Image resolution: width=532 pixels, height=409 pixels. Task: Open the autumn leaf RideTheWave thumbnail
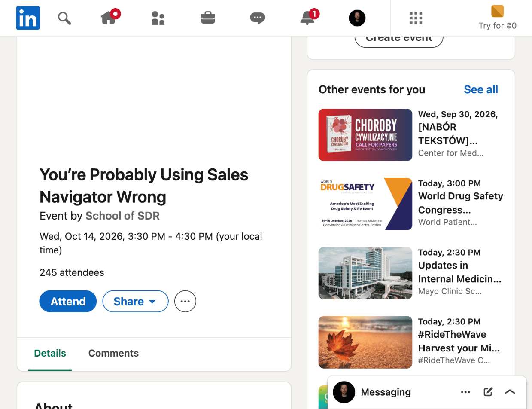[x=365, y=342]
